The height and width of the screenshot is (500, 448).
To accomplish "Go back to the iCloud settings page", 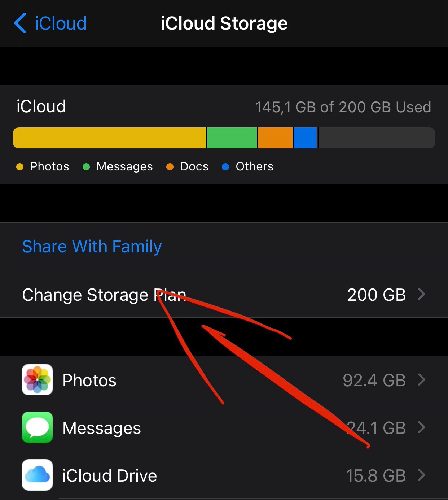I will tap(50, 23).
